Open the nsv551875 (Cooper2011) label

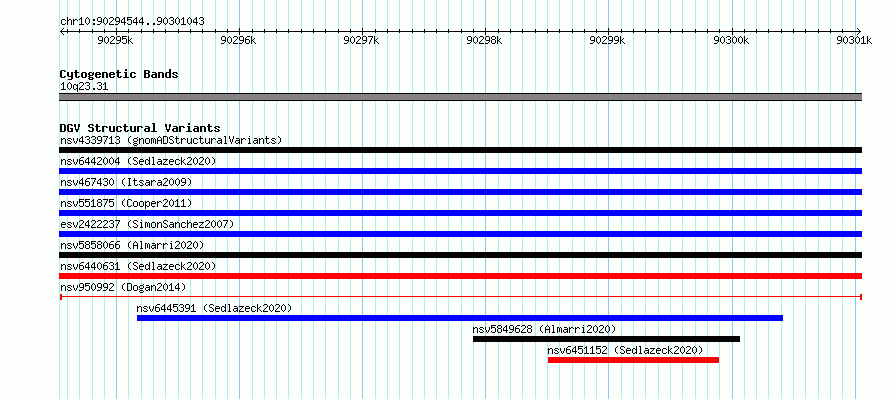coord(126,203)
